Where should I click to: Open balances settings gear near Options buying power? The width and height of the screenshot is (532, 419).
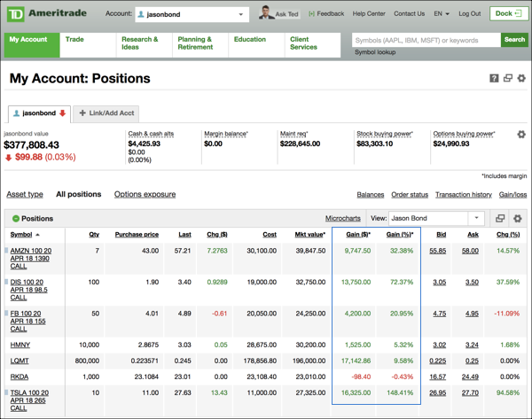tap(521, 135)
